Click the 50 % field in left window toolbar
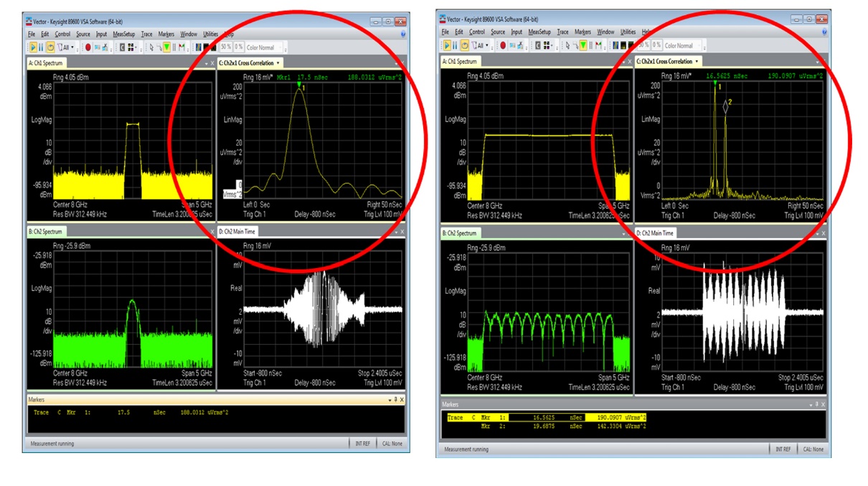This screenshot has width=868, height=486. 225,47
